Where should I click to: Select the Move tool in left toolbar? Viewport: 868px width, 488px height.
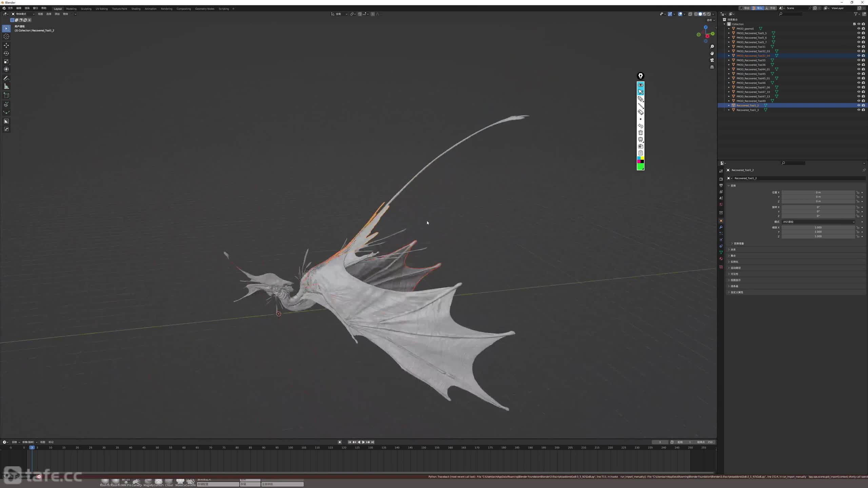(x=6, y=45)
